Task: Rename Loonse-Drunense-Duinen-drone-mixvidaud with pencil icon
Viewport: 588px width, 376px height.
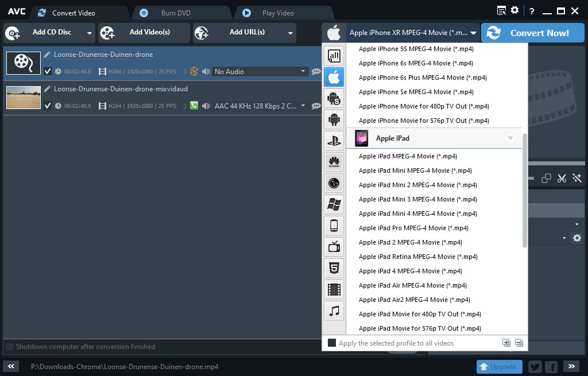Action: click(47, 89)
